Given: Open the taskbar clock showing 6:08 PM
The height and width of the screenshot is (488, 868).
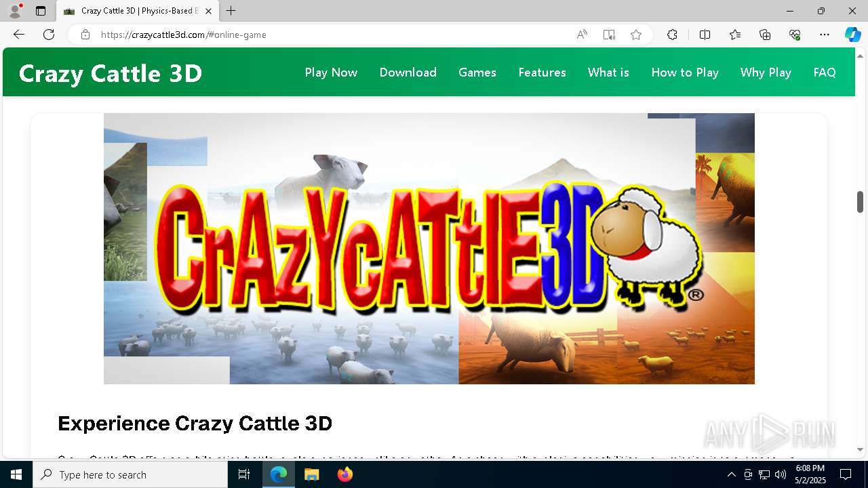Looking at the screenshot, I should pyautogui.click(x=810, y=474).
